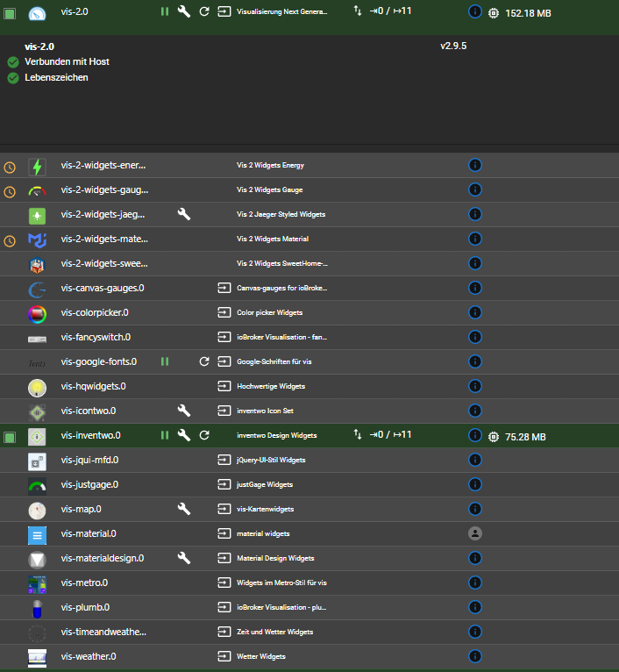619x672 pixels.
Task: Show info for Vis 2 Jaeger Styled Widgets
Action: pyautogui.click(x=474, y=214)
